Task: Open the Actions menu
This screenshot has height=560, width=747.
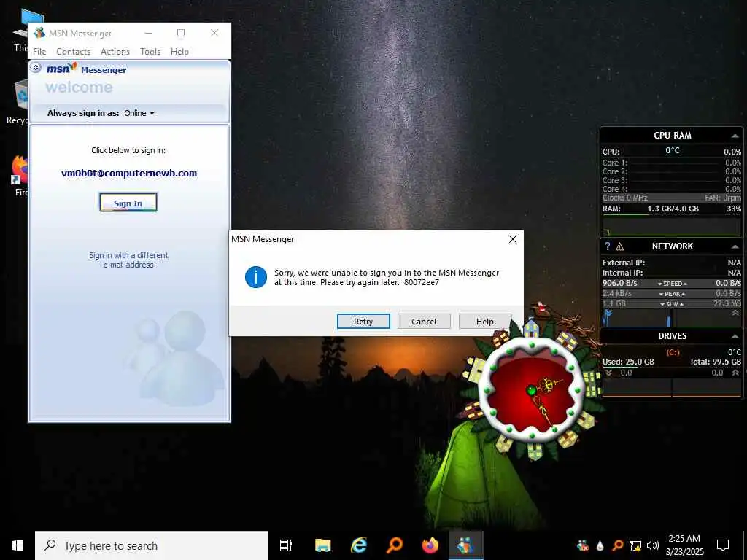Action: 115,52
